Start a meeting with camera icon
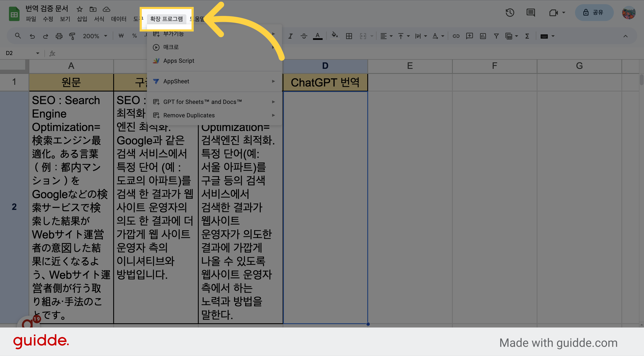The image size is (644, 356). pos(554,13)
